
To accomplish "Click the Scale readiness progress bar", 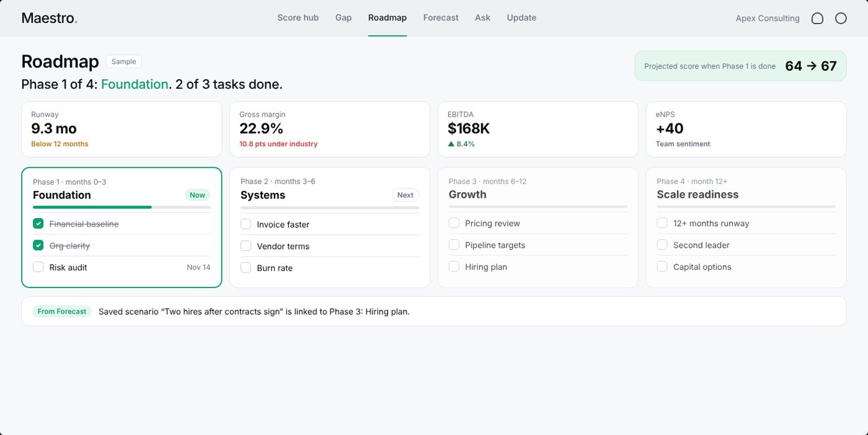I will click(746, 206).
